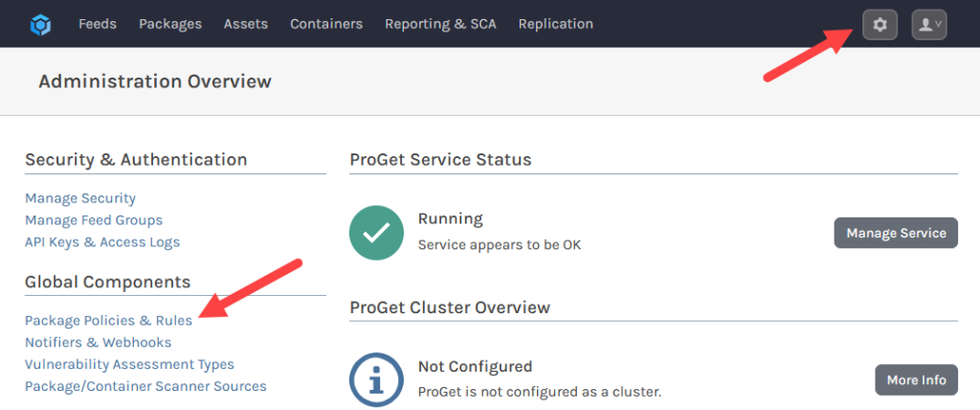The width and height of the screenshot is (980, 410).
Task: Open the Containers section
Action: pyautogui.click(x=326, y=24)
